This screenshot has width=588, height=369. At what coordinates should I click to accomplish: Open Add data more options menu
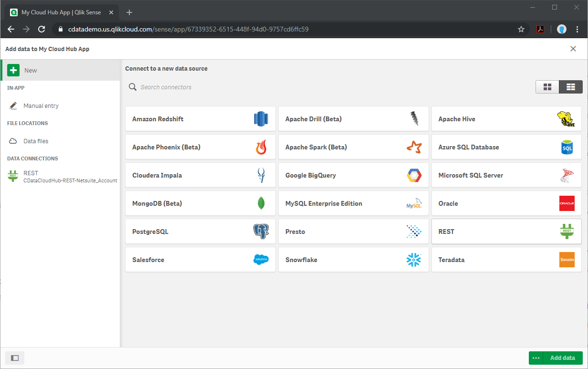coord(536,358)
